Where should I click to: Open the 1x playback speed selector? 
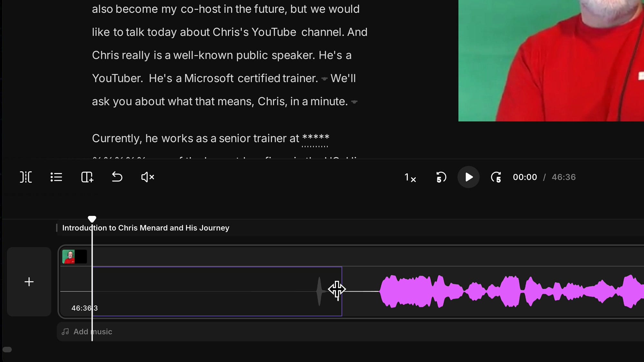click(410, 177)
